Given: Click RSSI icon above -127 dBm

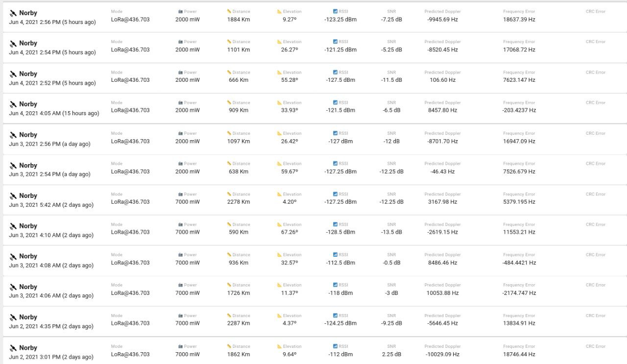Looking at the screenshot, I should pyautogui.click(x=335, y=133).
